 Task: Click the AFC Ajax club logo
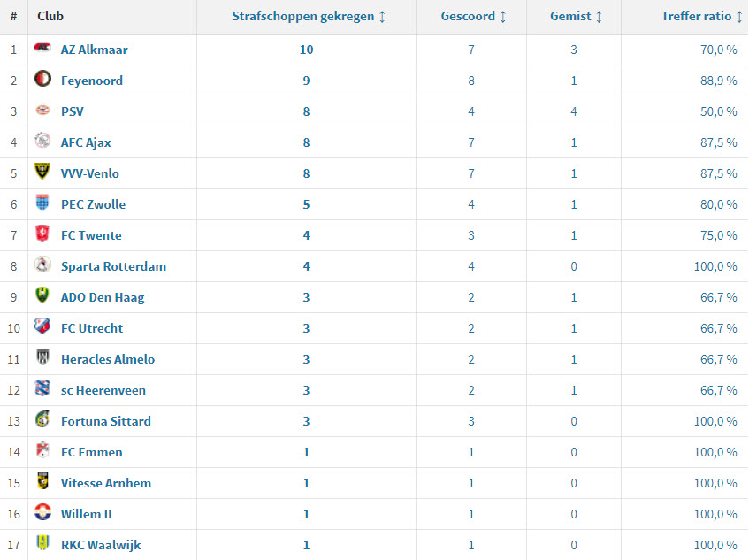pyautogui.click(x=42, y=142)
